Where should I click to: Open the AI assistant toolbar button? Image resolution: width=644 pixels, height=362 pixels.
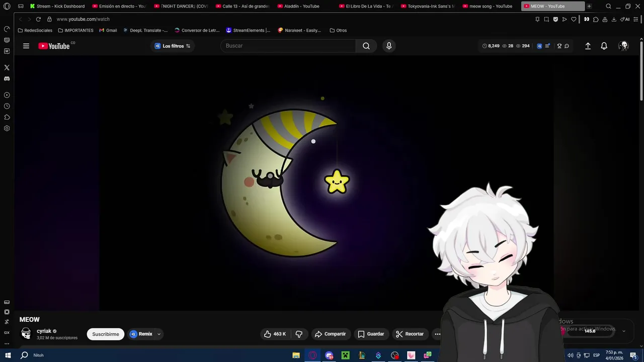(x=625, y=19)
